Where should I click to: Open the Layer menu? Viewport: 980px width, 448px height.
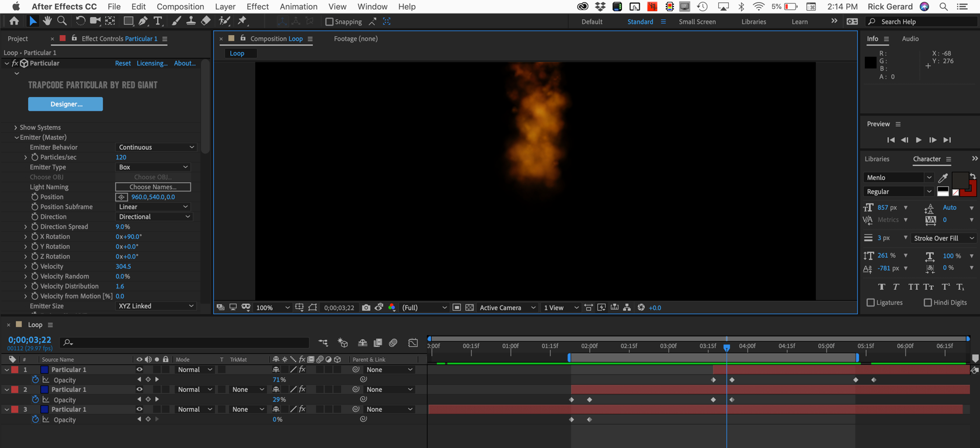(x=225, y=6)
